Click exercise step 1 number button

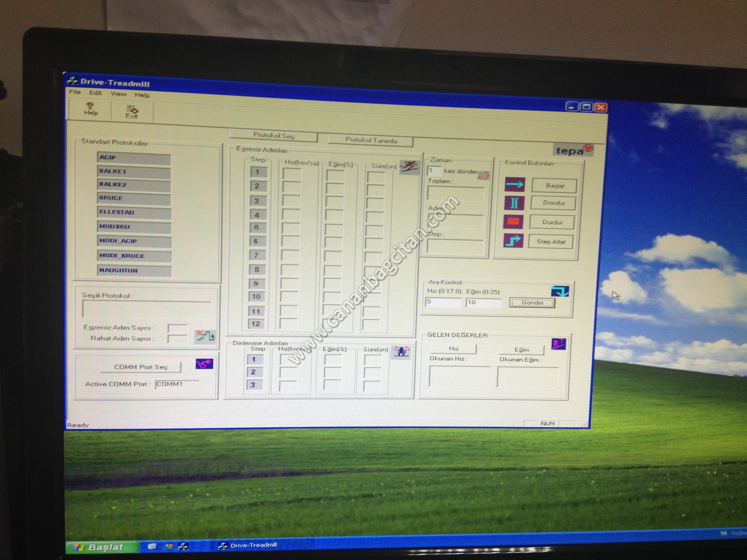pyautogui.click(x=258, y=172)
